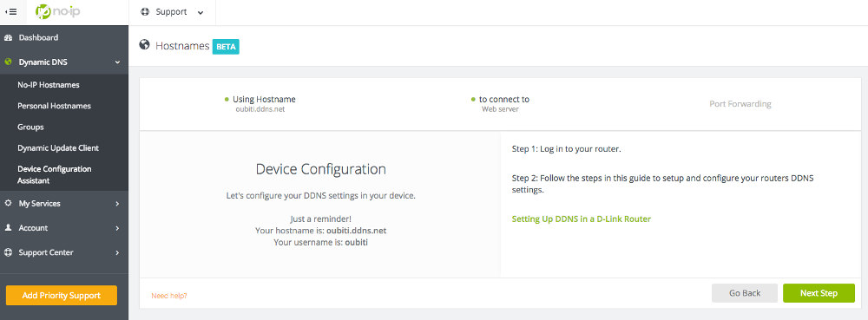The image size is (868, 320).
Task: Click the Account person icon
Action: point(9,228)
